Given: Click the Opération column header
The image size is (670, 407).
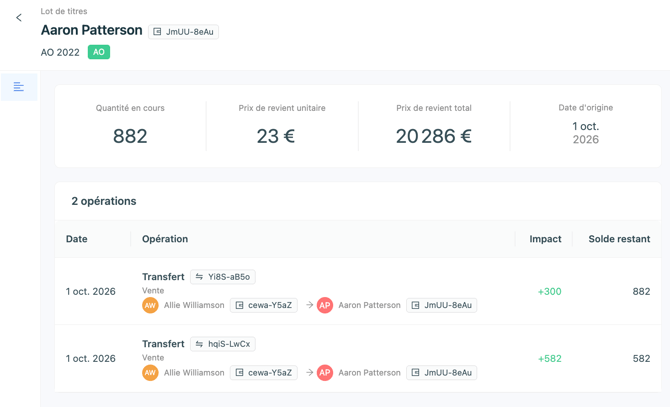Looking at the screenshot, I should (x=165, y=239).
